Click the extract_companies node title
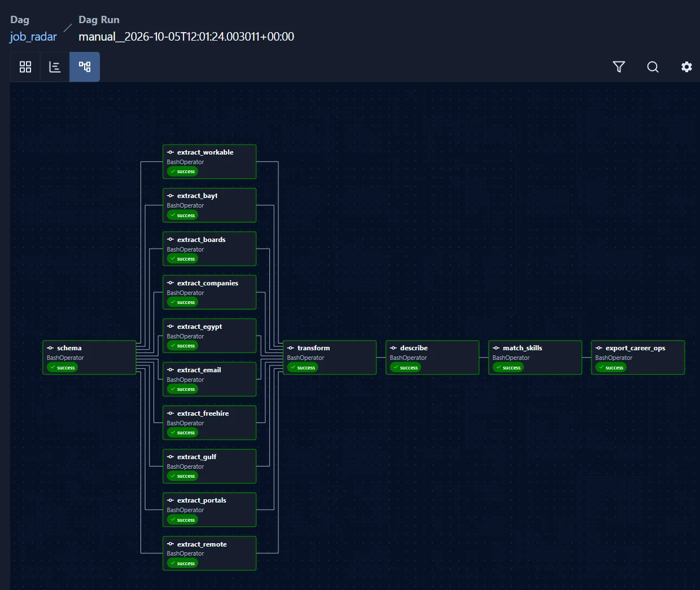Screen dimensions: 700x590 [208, 283]
